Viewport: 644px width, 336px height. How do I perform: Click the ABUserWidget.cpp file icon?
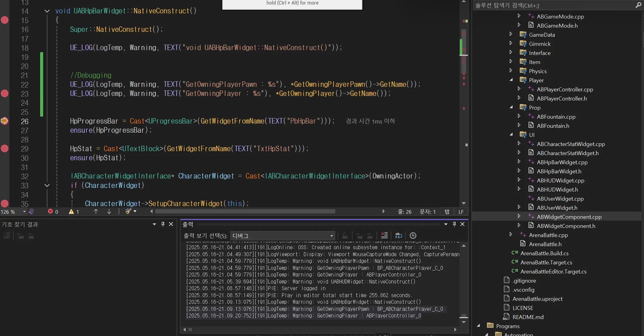531,198
